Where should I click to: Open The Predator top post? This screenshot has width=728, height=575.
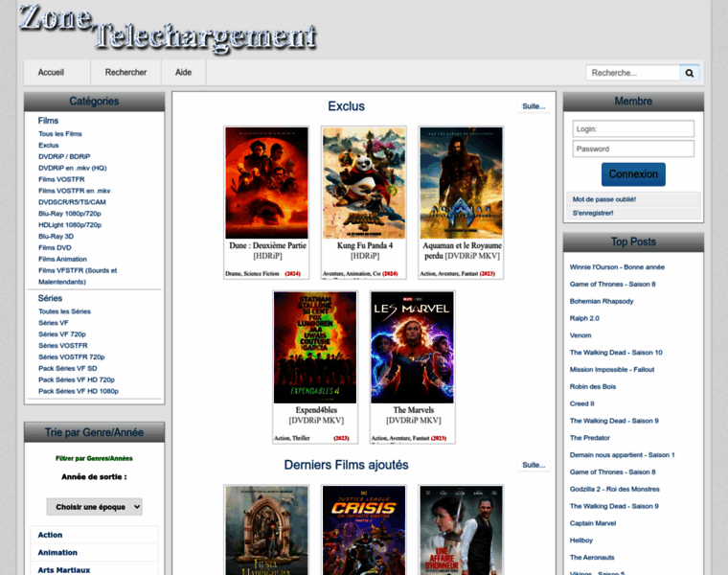[590, 438]
